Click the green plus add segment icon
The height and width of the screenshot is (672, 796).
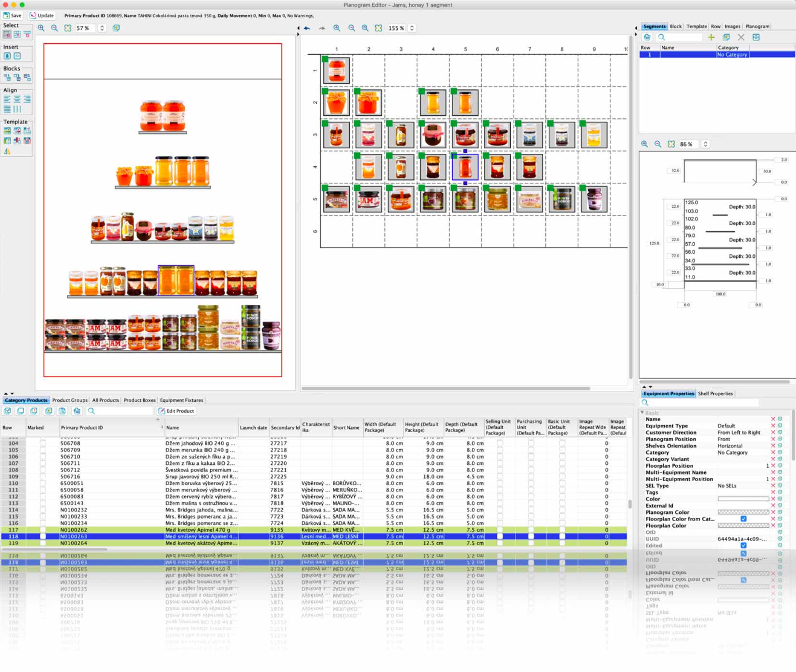pyautogui.click(x=711, y=37)
